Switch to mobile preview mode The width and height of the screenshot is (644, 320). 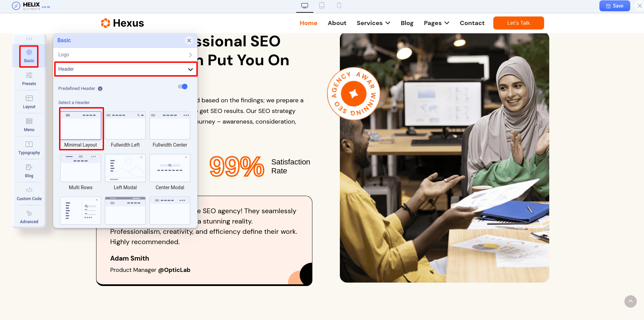[x=339, y=5]
